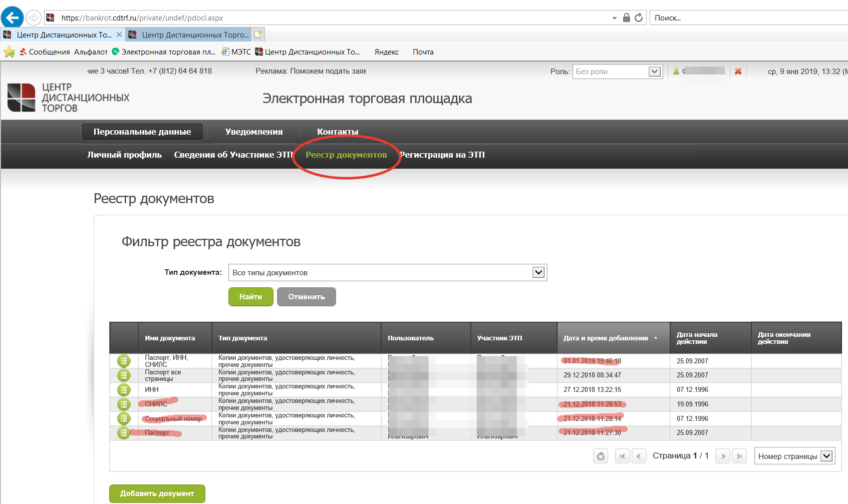Open the Уведомления menu

click(254, 132)
